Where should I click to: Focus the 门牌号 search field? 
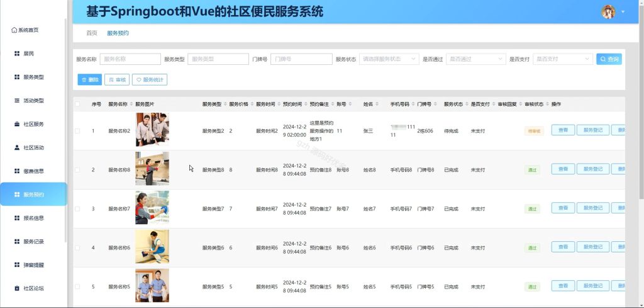tap(301, 59)
